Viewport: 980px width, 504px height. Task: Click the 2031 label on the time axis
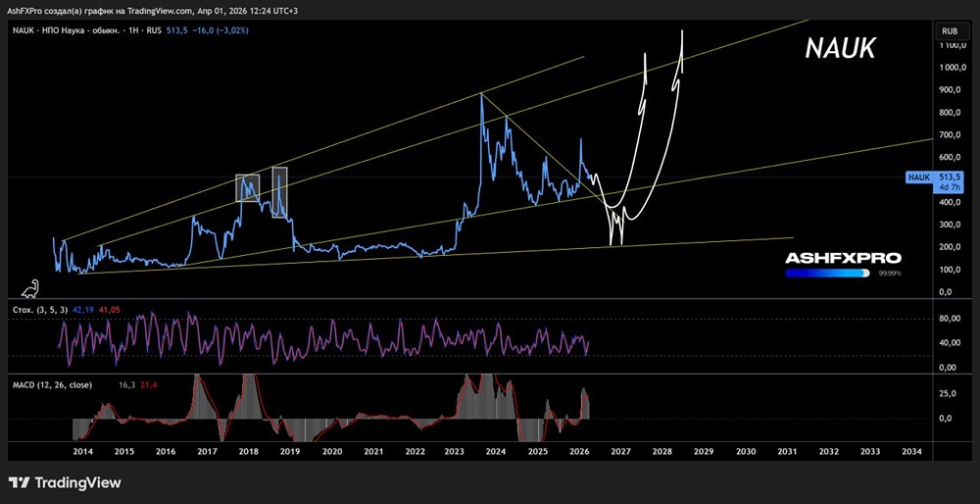(787, 451)
